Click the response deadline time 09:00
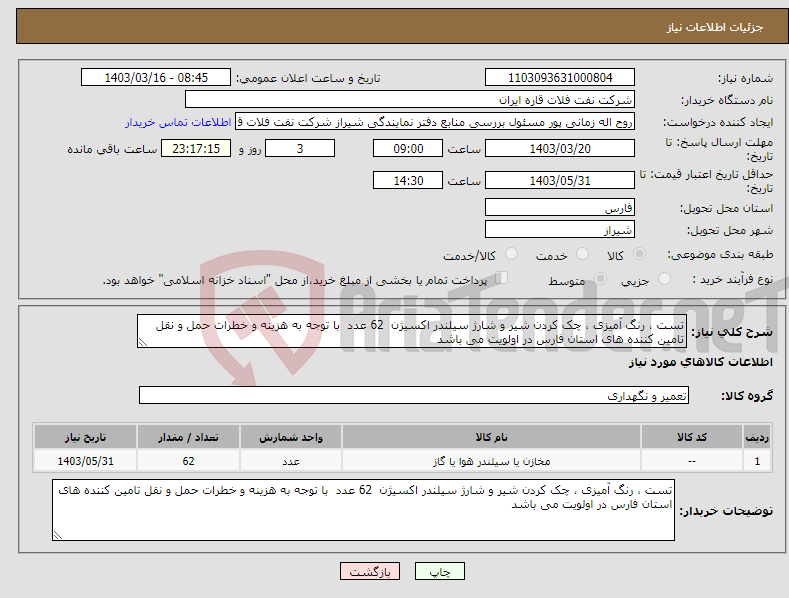 [x=408, y=148]
